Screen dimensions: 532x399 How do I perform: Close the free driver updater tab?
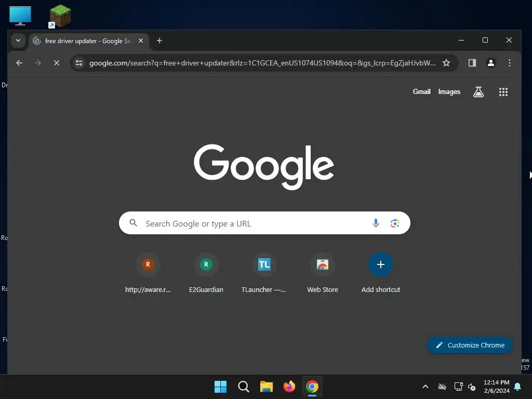(141, 41)
